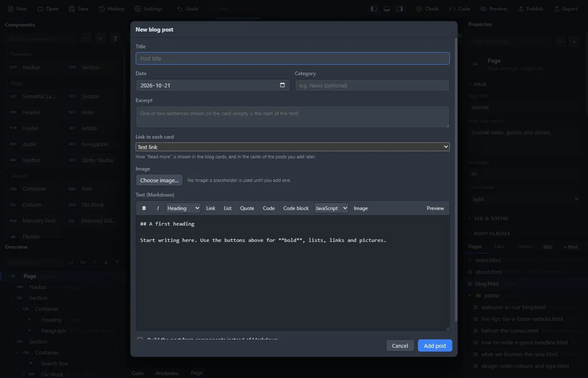This screenshot has height=378, width=588.
Task: Open the Link in each card dropdown
Action: pos(293,147)
